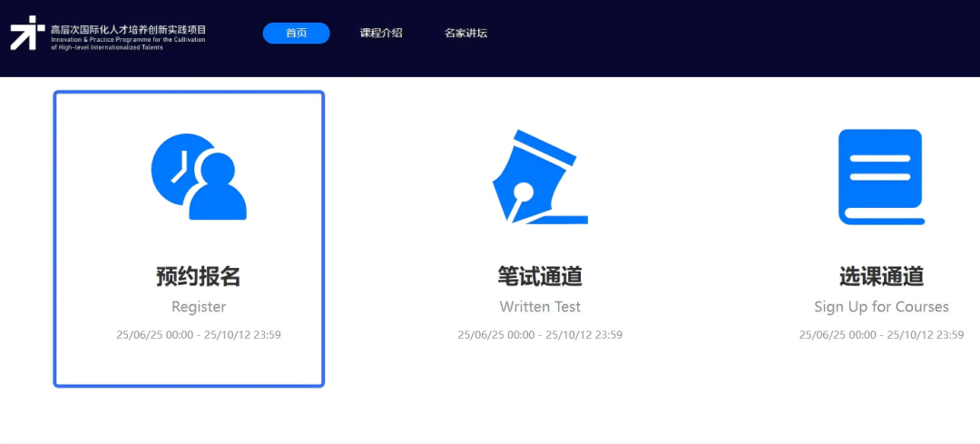The height and width of the screenshot is (444, 980).
Task: Click the date range under Sign Up for Courses
Action: point(881,335)
